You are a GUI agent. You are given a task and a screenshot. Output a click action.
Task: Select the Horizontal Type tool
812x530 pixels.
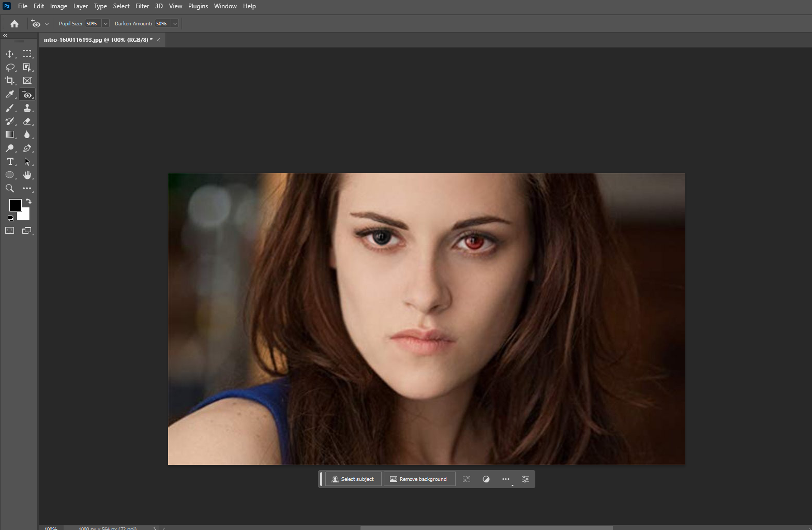(10, 162)
